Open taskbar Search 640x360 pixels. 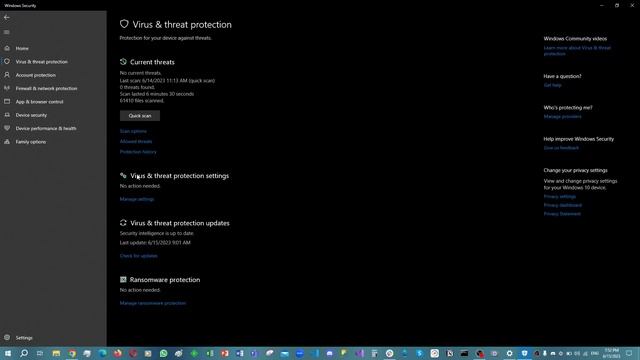[24, 353]
